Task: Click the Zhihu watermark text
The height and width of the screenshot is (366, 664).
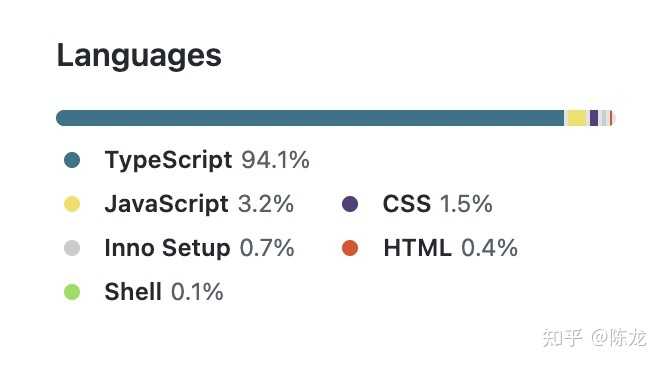Action: click(595, 338)
